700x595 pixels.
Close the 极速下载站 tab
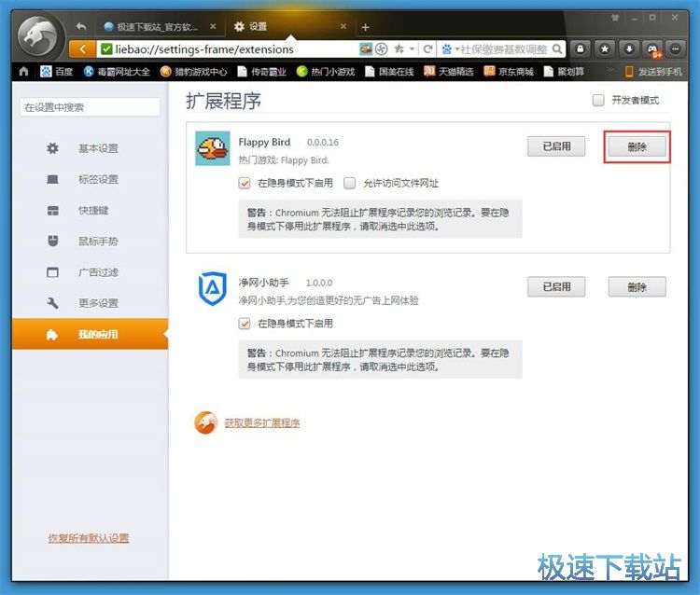213,26
